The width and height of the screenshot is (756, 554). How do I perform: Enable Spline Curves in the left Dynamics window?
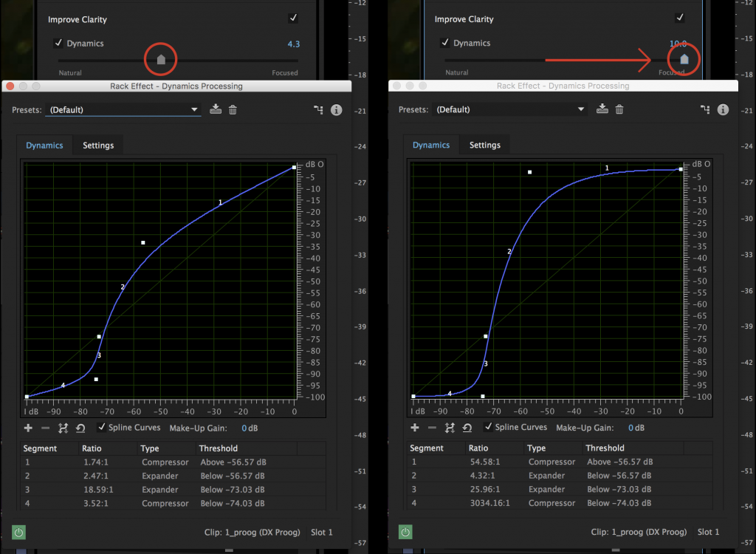[x=102, y=427]
